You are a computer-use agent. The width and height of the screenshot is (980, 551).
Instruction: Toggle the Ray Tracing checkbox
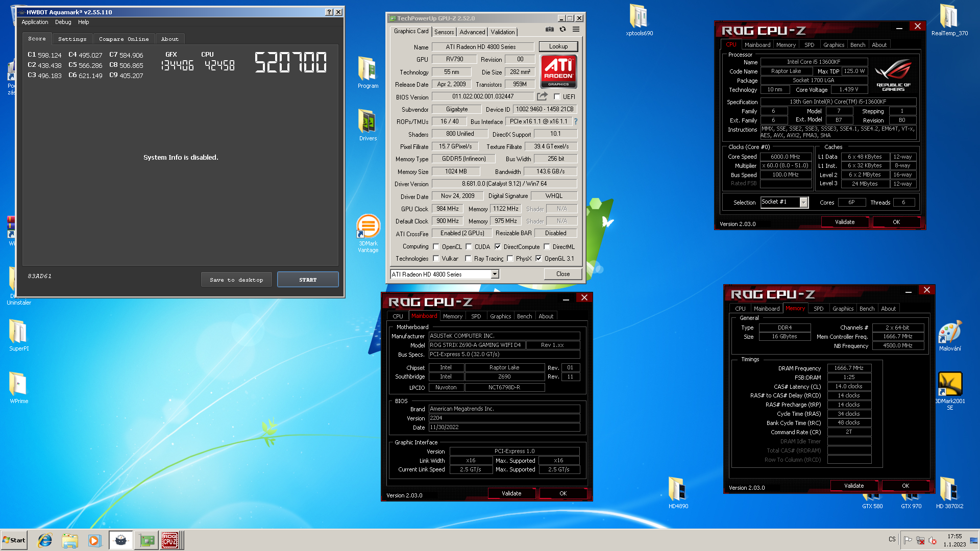pos(468,259)
